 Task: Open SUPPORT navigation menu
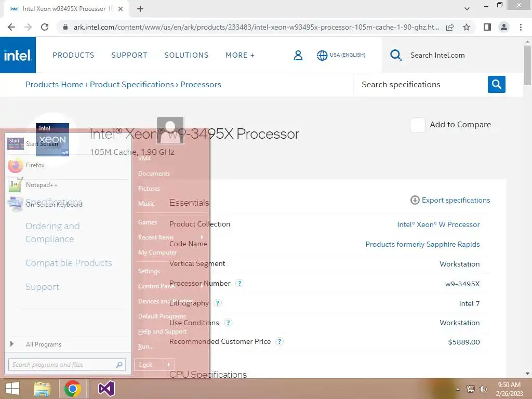tap(129, 55)
